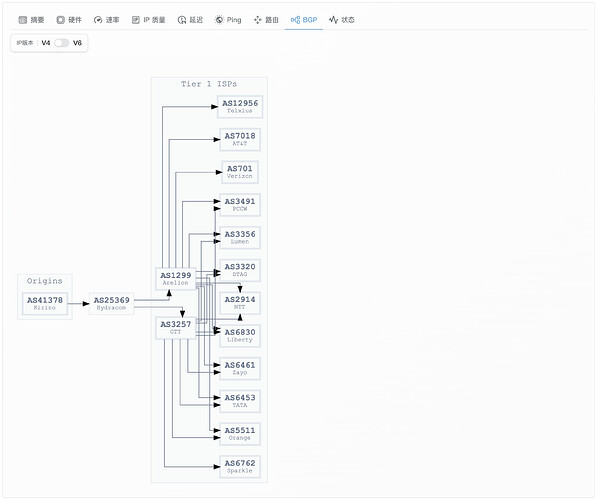The width and height of the screenshot is (597, 500).
Task: Click the 路由 routing icon
Action: (x=257, y=20)
